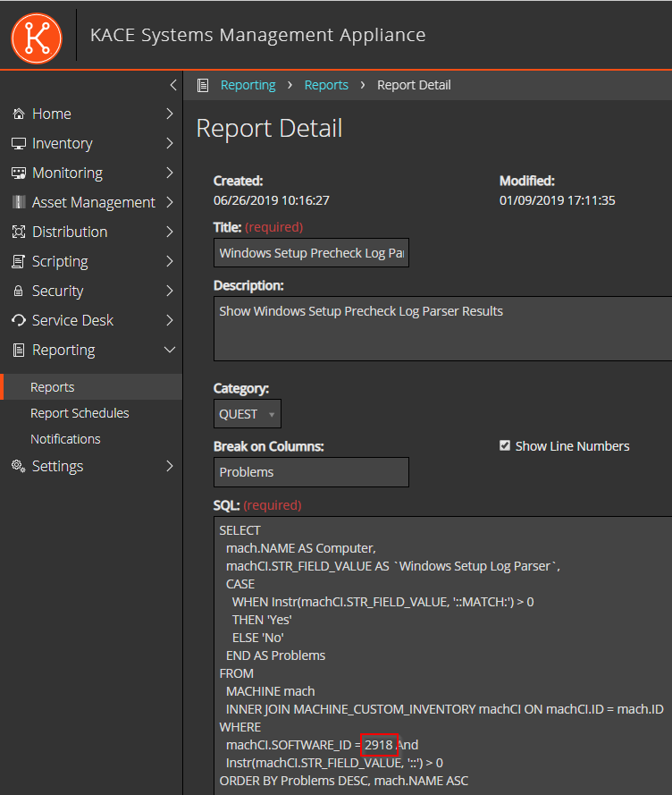The width and height of the screenshot is (672, 795).
Task: Click the Monitoring icon in sidebar
Action: tap(19, 173)
